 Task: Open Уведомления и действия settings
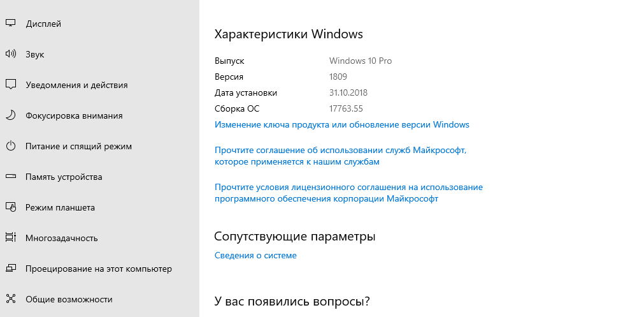click(76, 85)
